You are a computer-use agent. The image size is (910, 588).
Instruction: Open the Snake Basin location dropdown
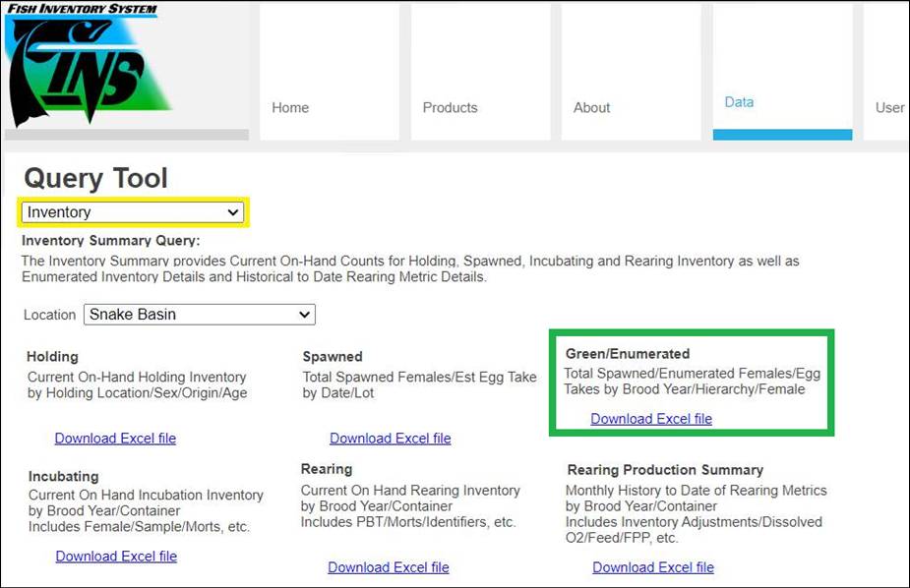point(200,315)
